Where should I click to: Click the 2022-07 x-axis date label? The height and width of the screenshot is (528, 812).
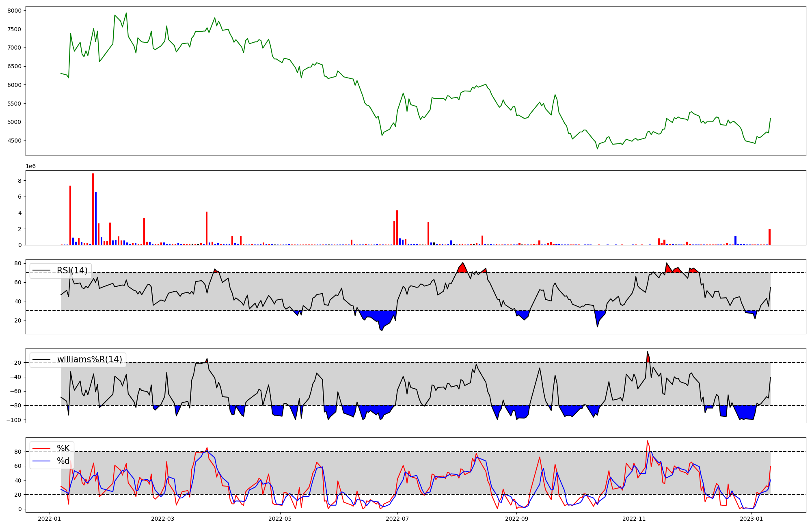(397, 519)
